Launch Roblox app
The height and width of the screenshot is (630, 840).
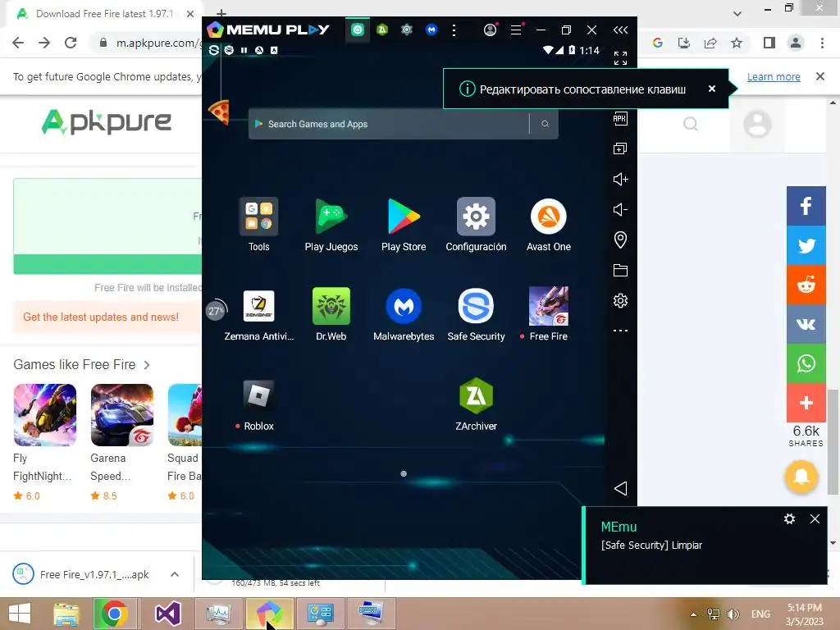[258, 395]
